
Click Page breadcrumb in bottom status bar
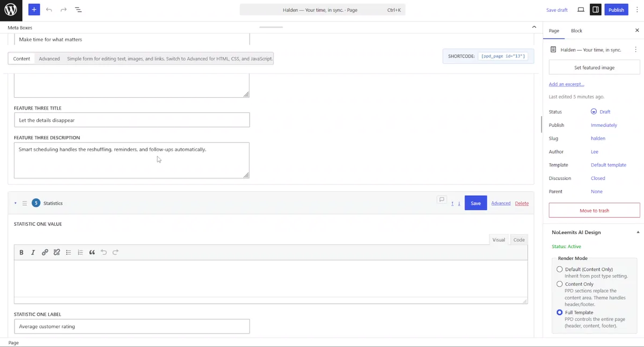[13, 343]
